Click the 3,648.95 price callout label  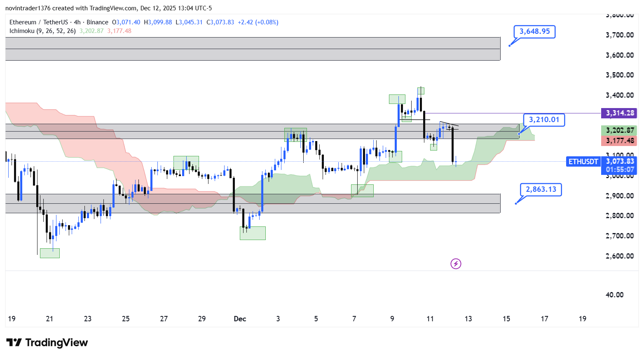click(534, 32)
